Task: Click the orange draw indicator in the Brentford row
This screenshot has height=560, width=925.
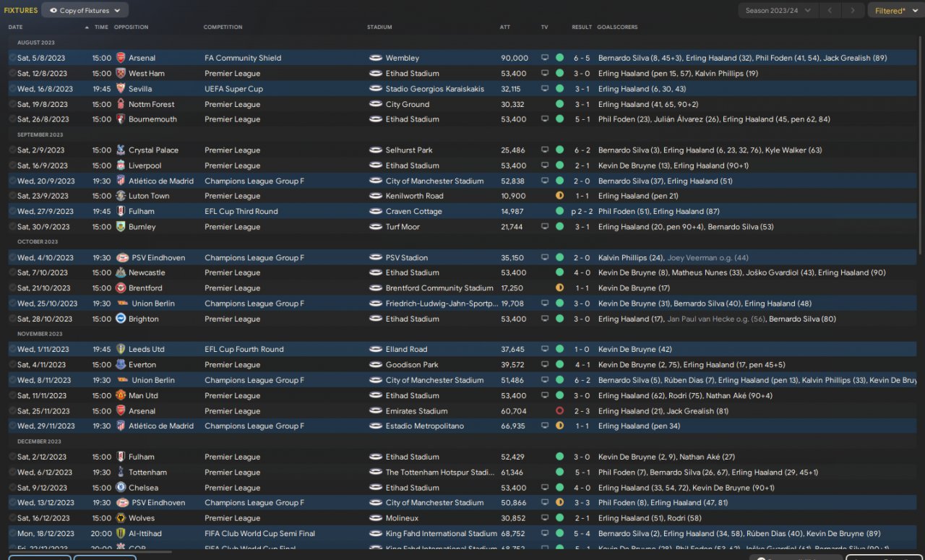Action: click(x=559, y=288)
